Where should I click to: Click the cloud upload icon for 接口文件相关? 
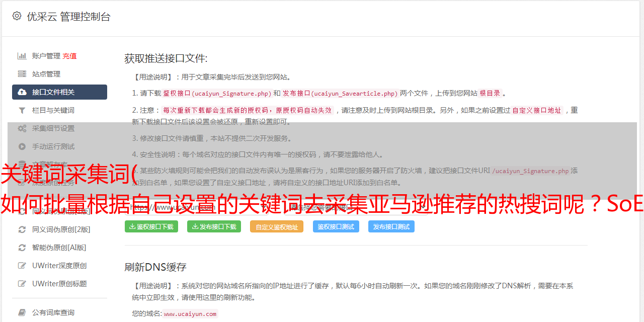pos(22,92)
